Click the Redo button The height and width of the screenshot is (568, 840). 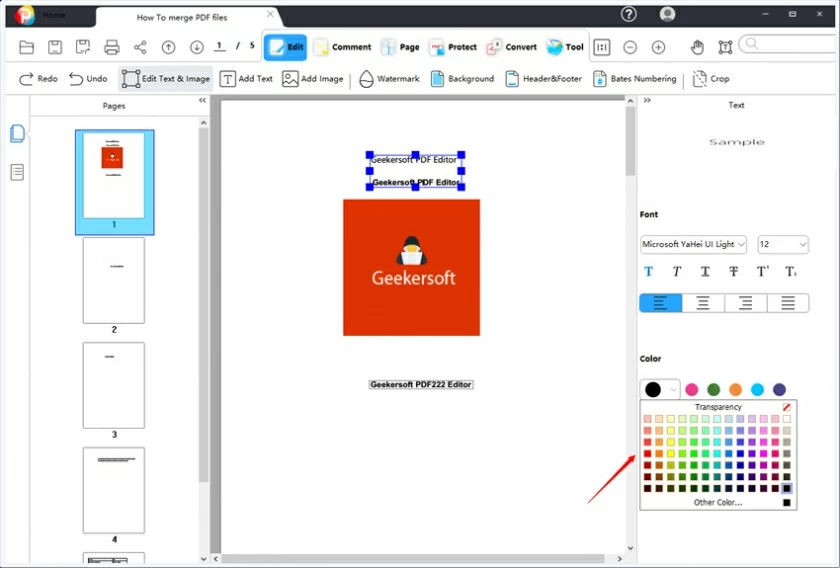38,79
